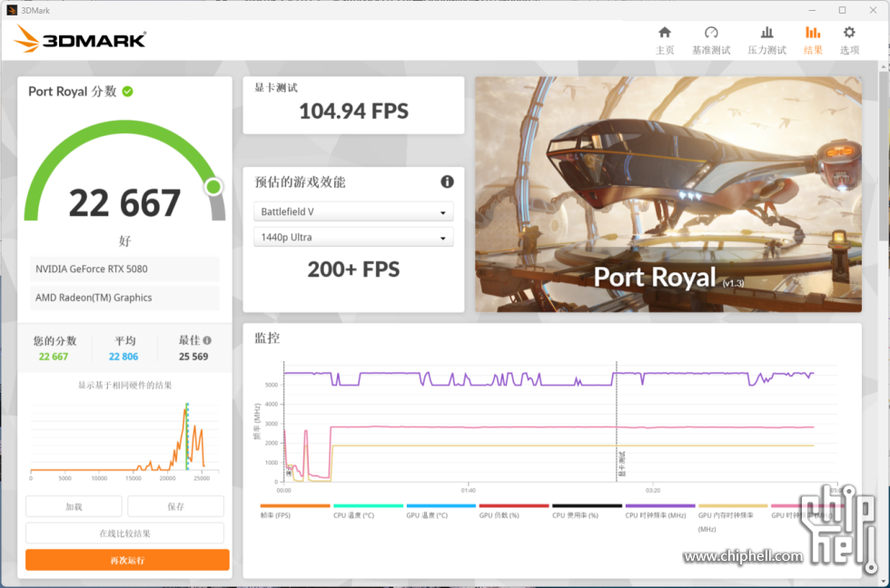Click the average score 22 806
The image size is (890, 588).
pyautogui.click(x=124, y=357)
